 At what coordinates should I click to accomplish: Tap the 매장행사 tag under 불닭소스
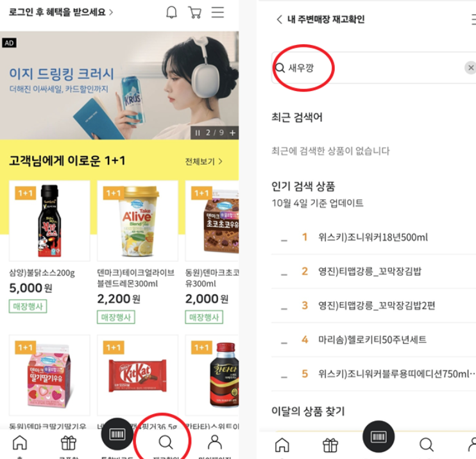click(x=28, y=306)
